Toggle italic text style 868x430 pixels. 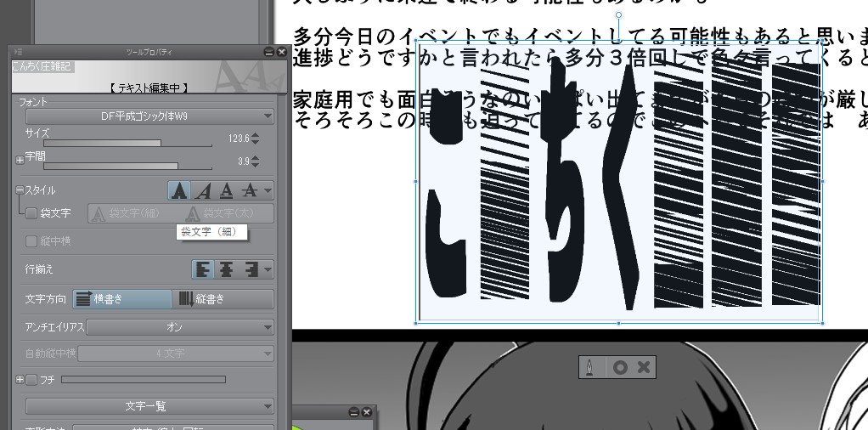204,190
